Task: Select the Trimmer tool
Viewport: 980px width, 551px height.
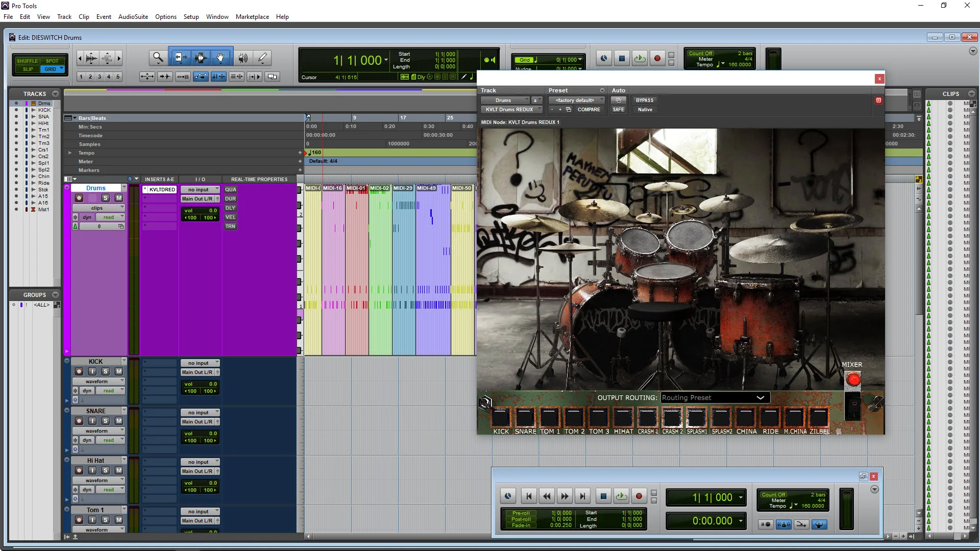Action: click(180, 58)
